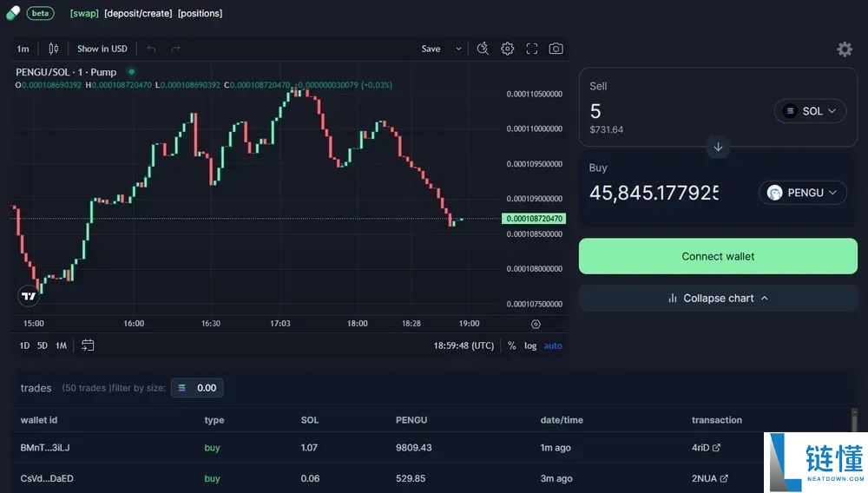Click the SOL column header
The width and height of the screenshot is (868, 493).
click(x=310, y=420)
